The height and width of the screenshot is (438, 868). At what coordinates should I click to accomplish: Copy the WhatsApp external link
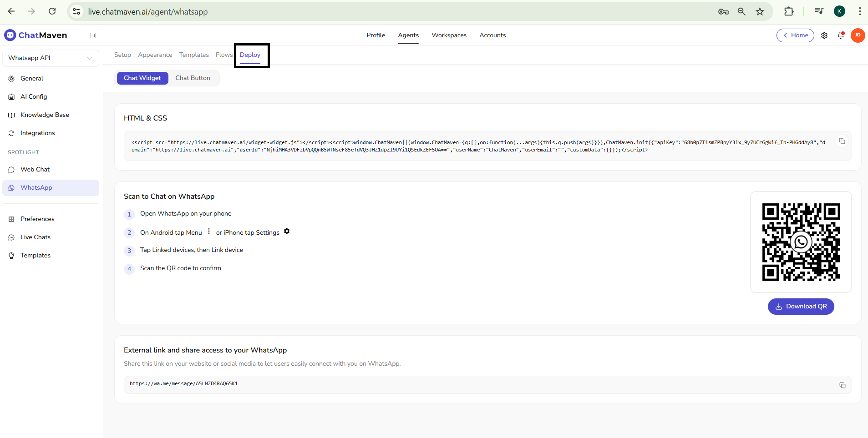(x=842, y=385)
